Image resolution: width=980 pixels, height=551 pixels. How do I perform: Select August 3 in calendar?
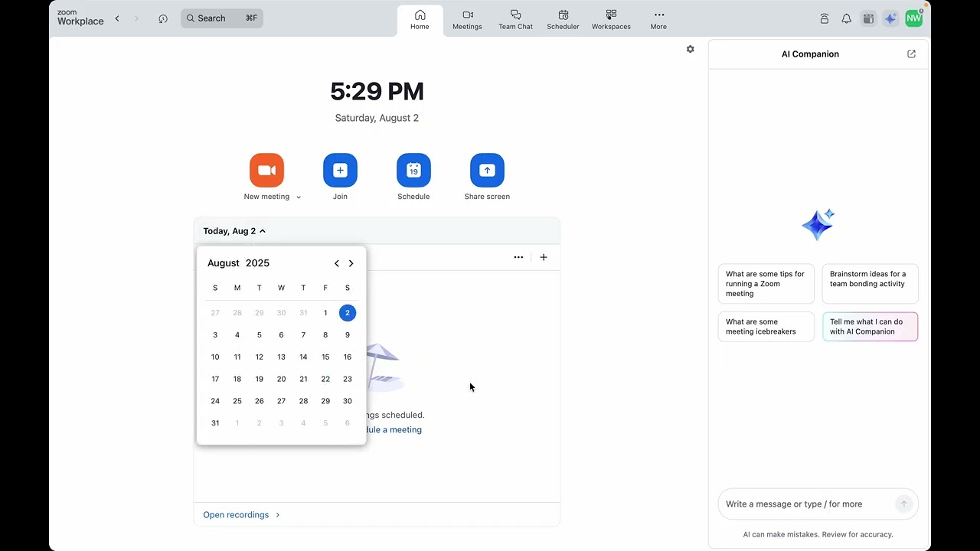(x=215, y=334)
